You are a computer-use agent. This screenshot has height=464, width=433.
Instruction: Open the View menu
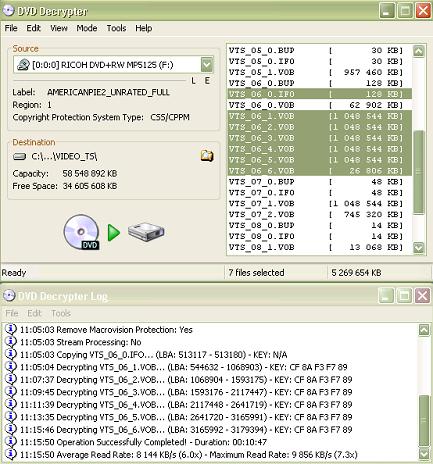[x=59, y=28]
